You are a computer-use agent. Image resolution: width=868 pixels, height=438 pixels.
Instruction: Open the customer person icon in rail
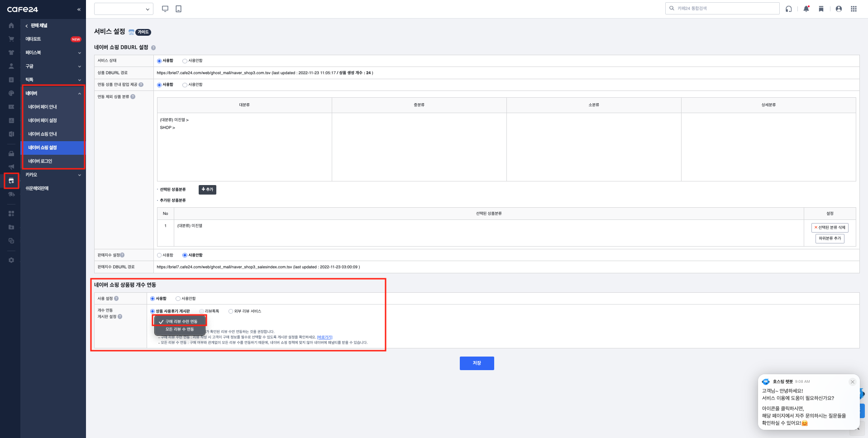pyautogui.click(x=11, y=66)
